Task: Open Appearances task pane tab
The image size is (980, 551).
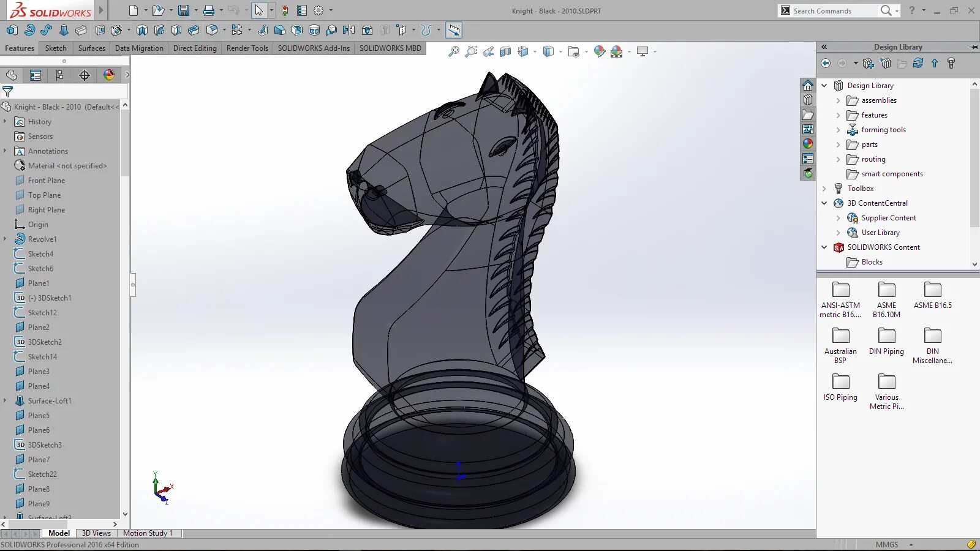Action: pyautogui.click(x=808, y=144)
